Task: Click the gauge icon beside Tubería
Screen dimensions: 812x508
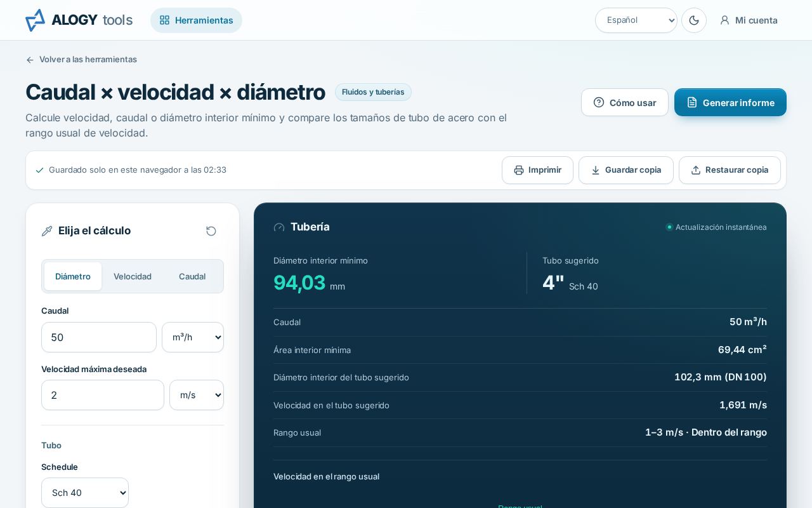Action: click(x=279, y=227)
